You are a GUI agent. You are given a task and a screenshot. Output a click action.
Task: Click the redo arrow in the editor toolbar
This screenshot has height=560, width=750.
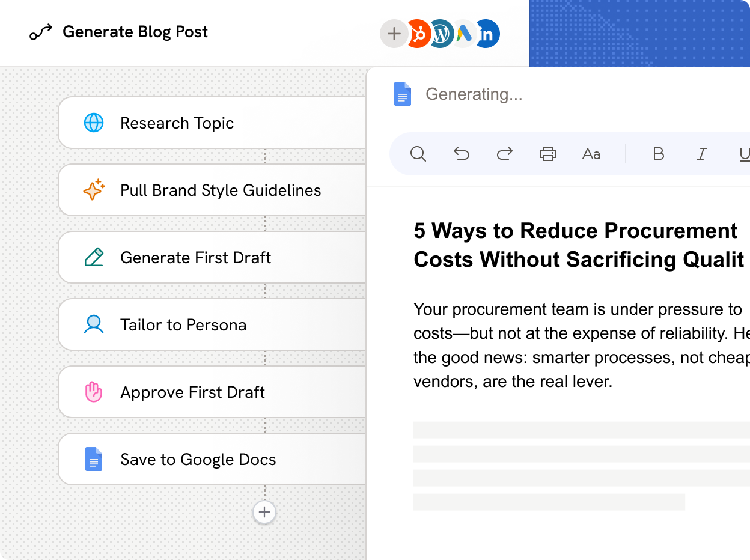505,154
